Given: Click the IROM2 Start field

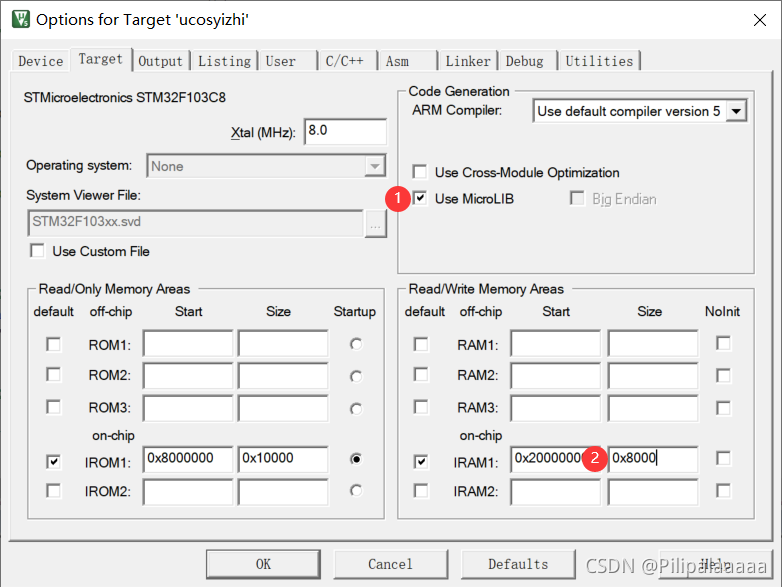Looking at the screenshot, I should coord(188,492).
